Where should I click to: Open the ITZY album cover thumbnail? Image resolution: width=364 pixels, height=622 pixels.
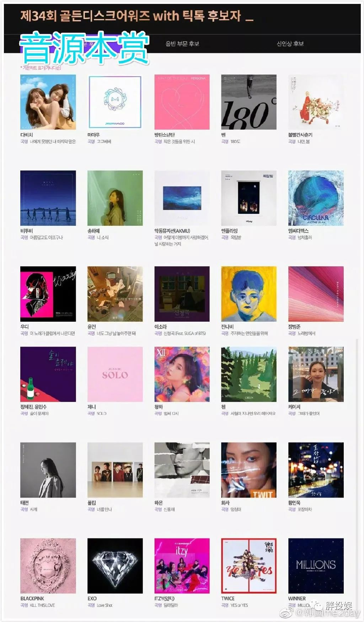click(x=182, y=566)
